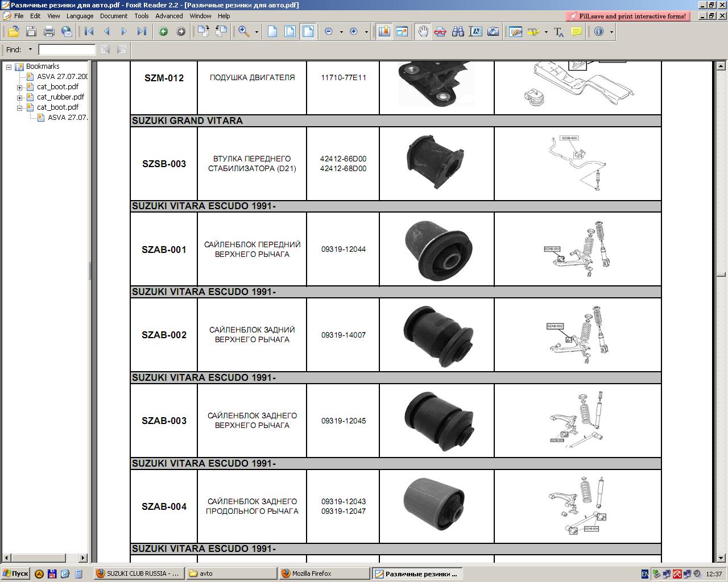Screen dimensions: 728x582
Task: Click the Open file folder icon
Action: point(13,32)
